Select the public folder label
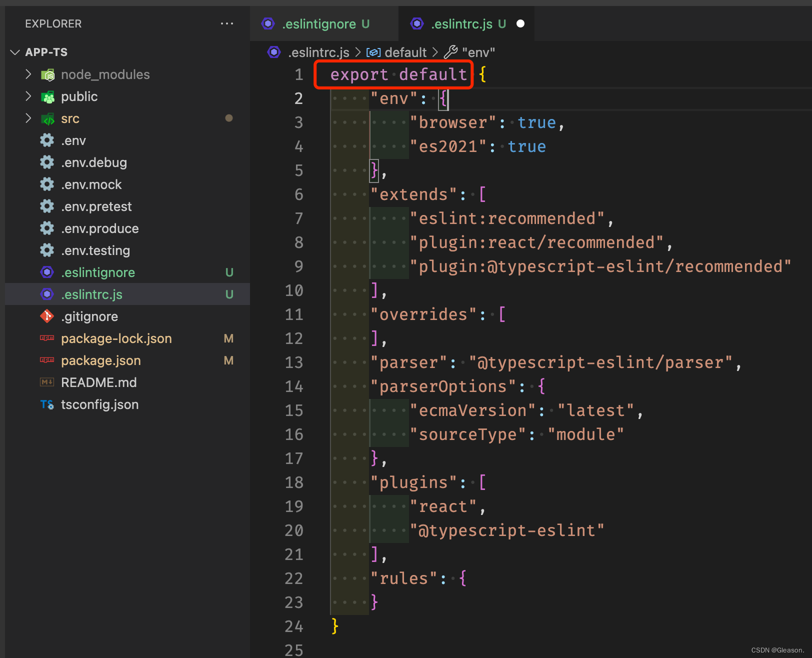The width and height of the screenshot is (812, 658). [79, 96]
